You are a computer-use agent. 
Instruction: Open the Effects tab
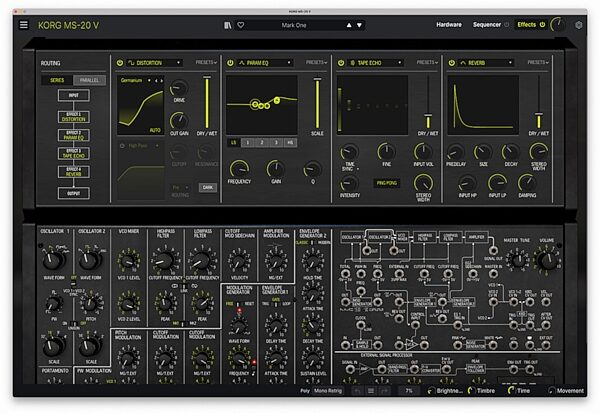point(527,24)
